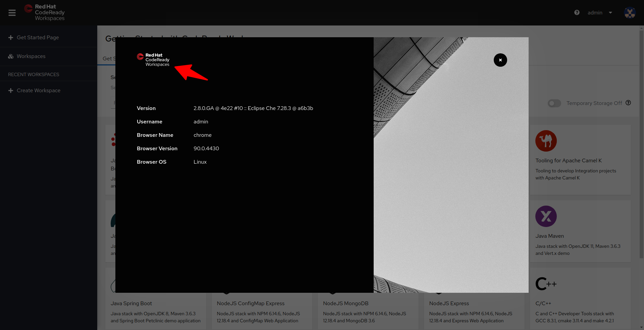Click Create Workspace in sidebar
644x330 pixels.
pyautogui.click(x=39, y=91)
